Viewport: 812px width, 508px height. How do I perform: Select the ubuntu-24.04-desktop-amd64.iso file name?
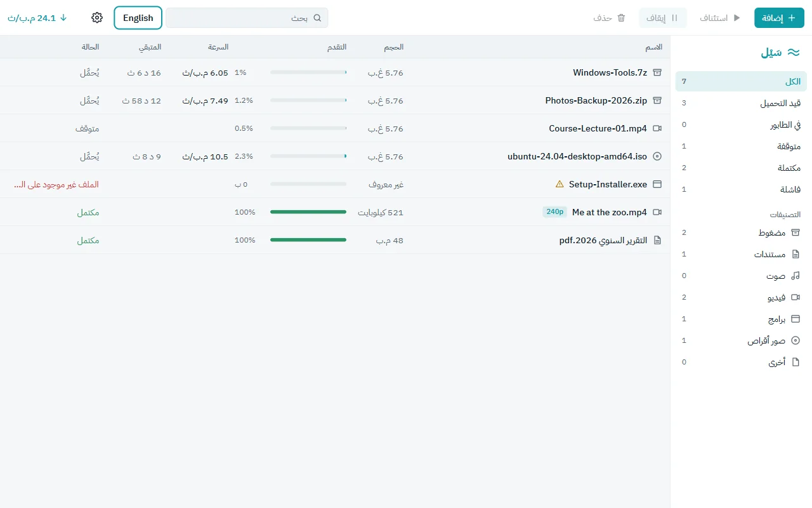coord(577,156)
